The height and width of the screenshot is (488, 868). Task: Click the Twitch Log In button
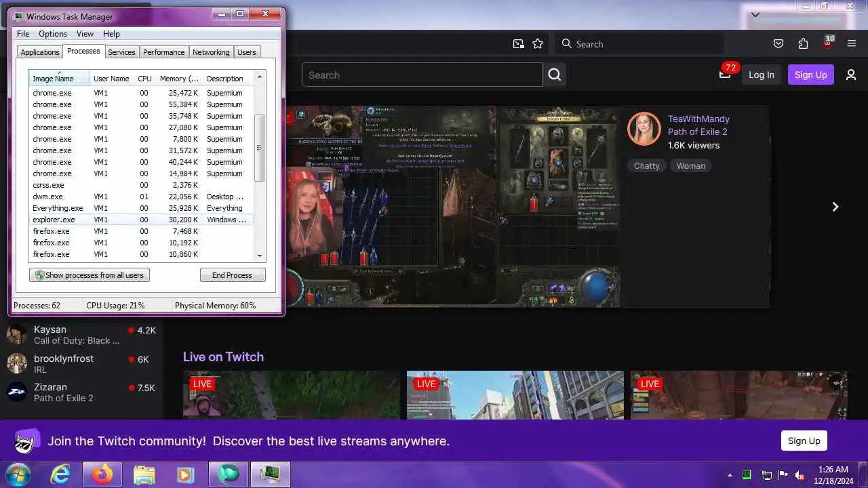pos(761,75)
